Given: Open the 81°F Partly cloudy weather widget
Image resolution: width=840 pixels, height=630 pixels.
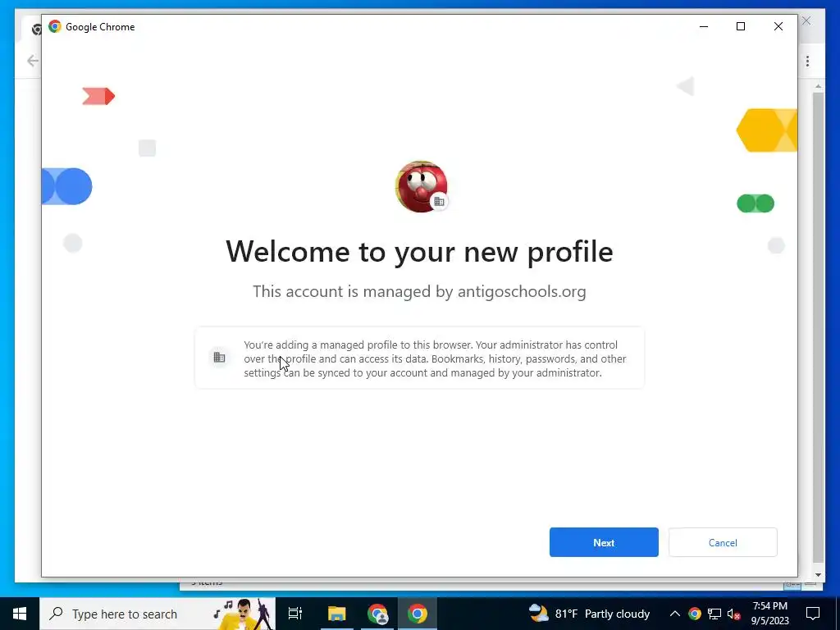Looking at the screenshot, I should 589,614.
